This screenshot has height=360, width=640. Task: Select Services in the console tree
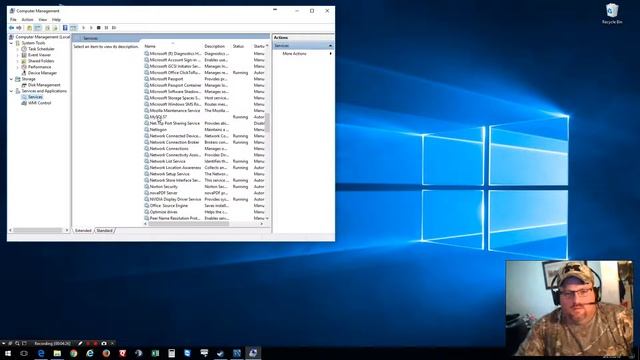(x=35, y=97)
